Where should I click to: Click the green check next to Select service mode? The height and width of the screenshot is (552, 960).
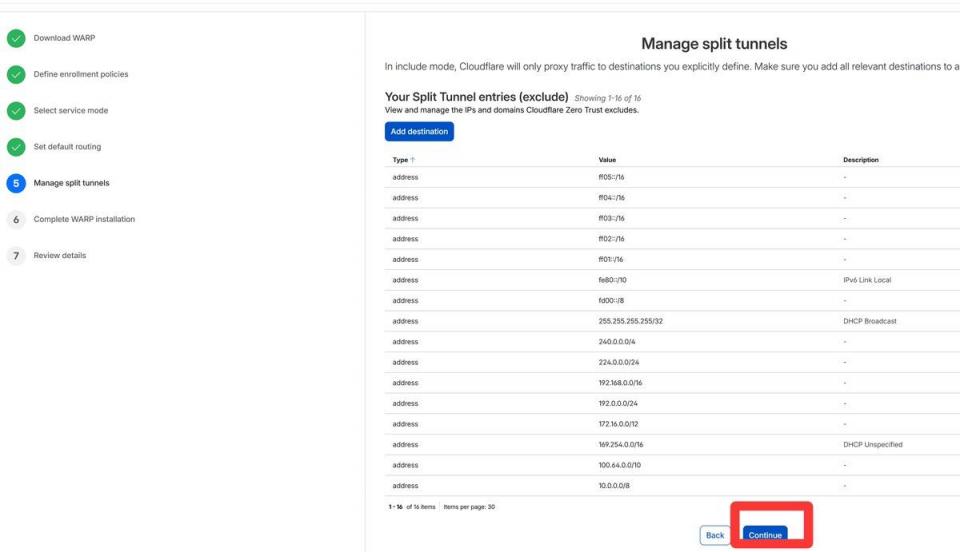15,111
